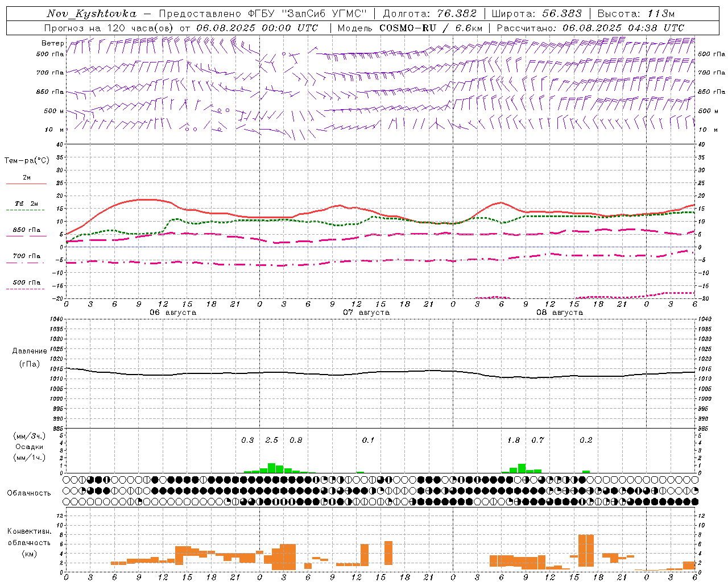Click the 'Давление' pressure panel label
Viewport: 728px width, 582px height.
pyautogui.click(x=28, y=351)
